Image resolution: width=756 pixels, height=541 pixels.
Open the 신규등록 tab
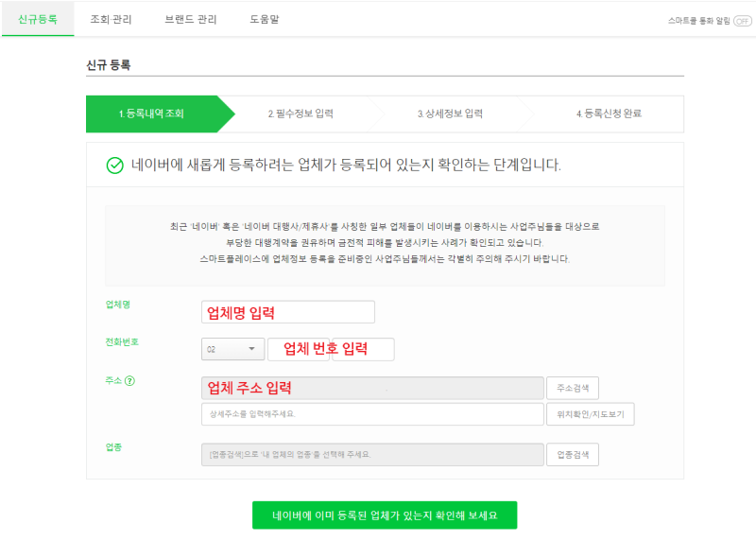(x=38, y=19)
